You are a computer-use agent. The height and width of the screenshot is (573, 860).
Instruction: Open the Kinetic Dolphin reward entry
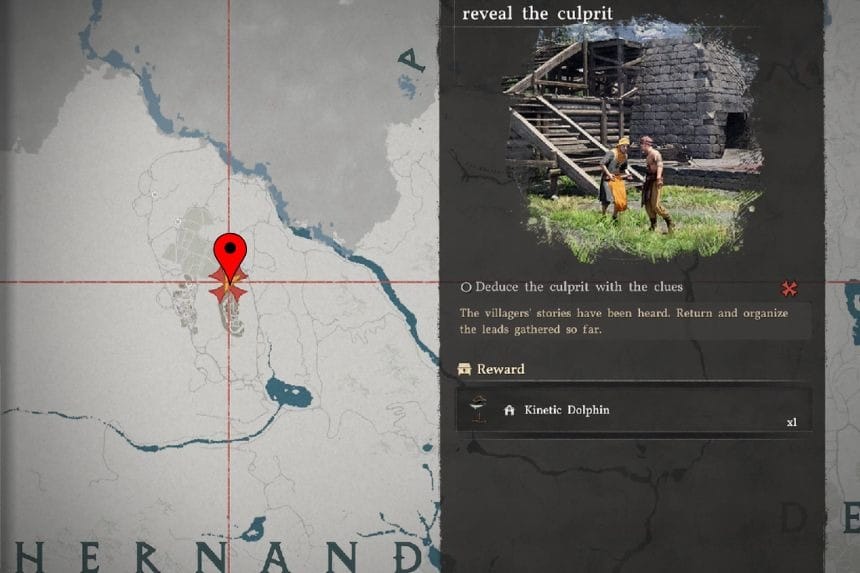[634, 410]
